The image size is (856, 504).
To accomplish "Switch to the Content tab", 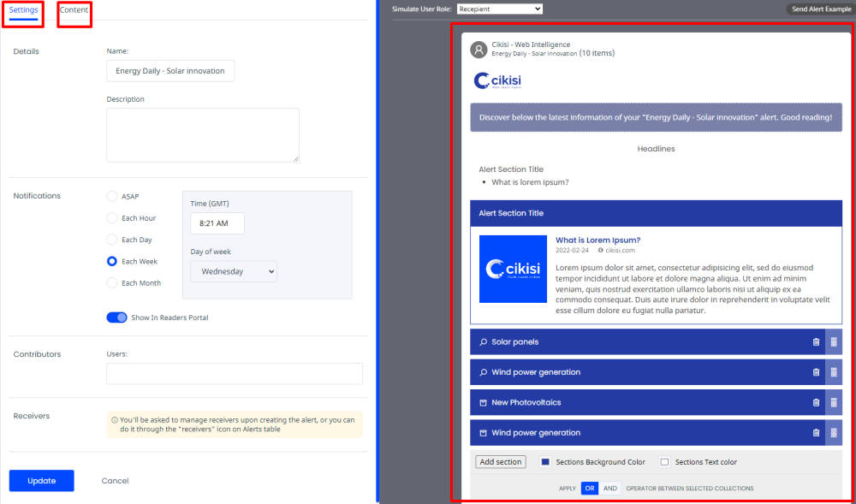I will click(74, 10).
